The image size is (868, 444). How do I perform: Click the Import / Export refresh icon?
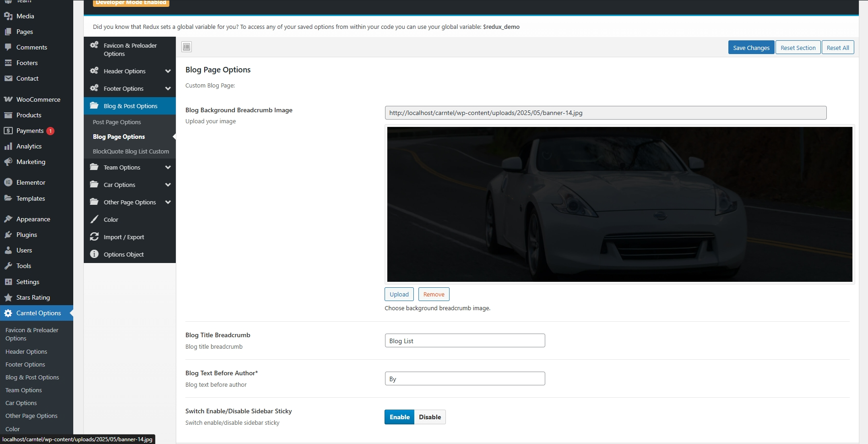(94, 237)
